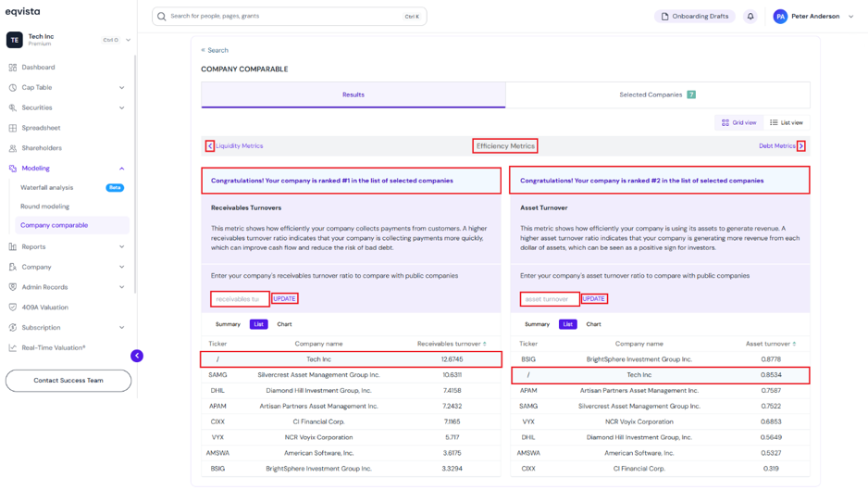The image size is (868, 490).
Task: Click the Modeling sidebar icon
Action: (13, 169)
